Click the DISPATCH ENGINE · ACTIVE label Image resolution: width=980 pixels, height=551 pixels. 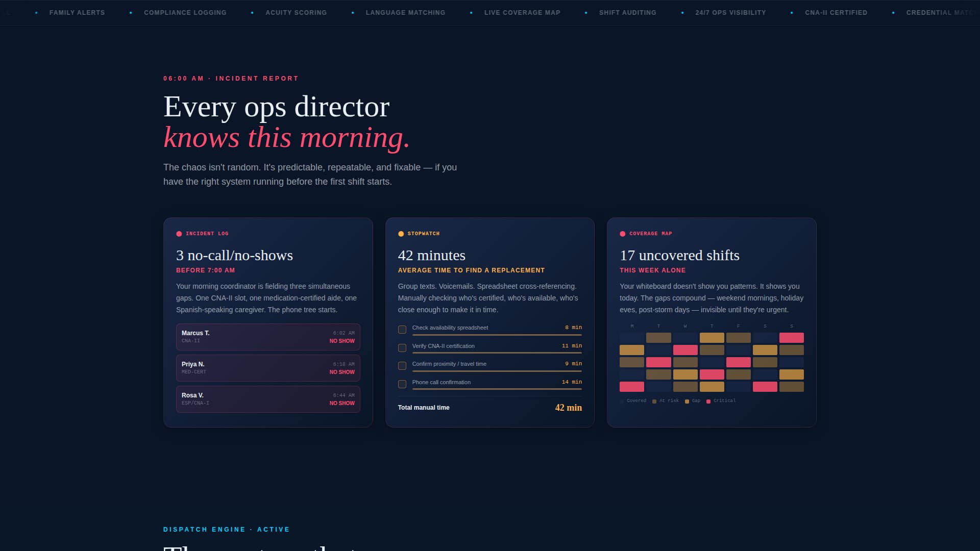pos(226,530)
